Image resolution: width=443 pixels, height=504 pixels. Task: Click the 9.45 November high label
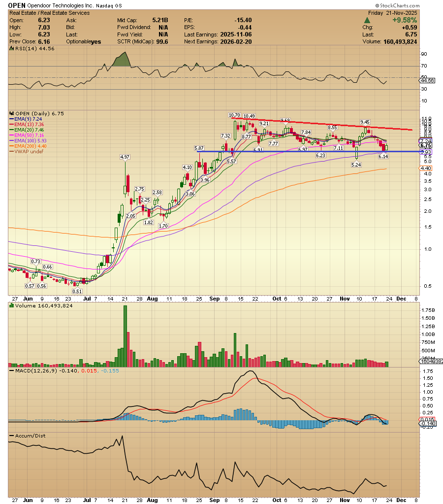point(365,122)
